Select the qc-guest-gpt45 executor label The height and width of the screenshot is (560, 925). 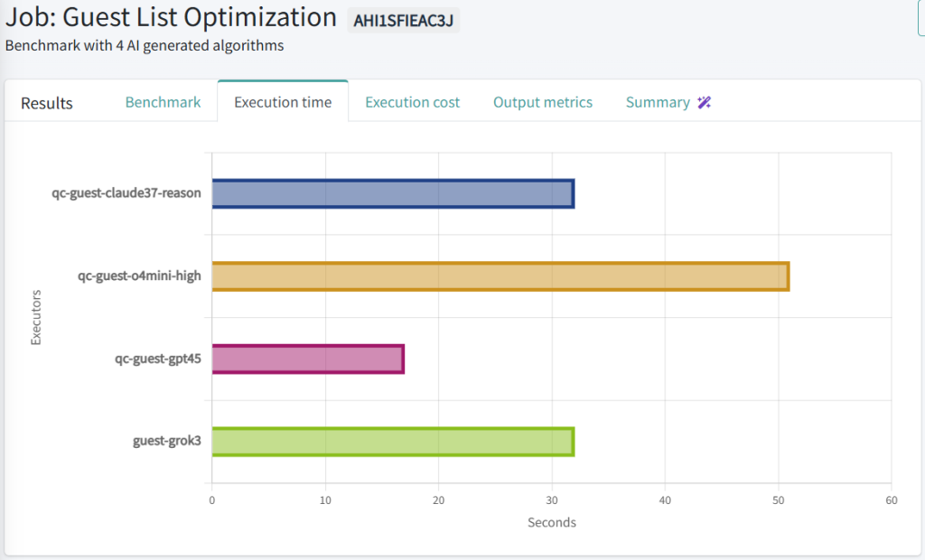click(157, 359)
